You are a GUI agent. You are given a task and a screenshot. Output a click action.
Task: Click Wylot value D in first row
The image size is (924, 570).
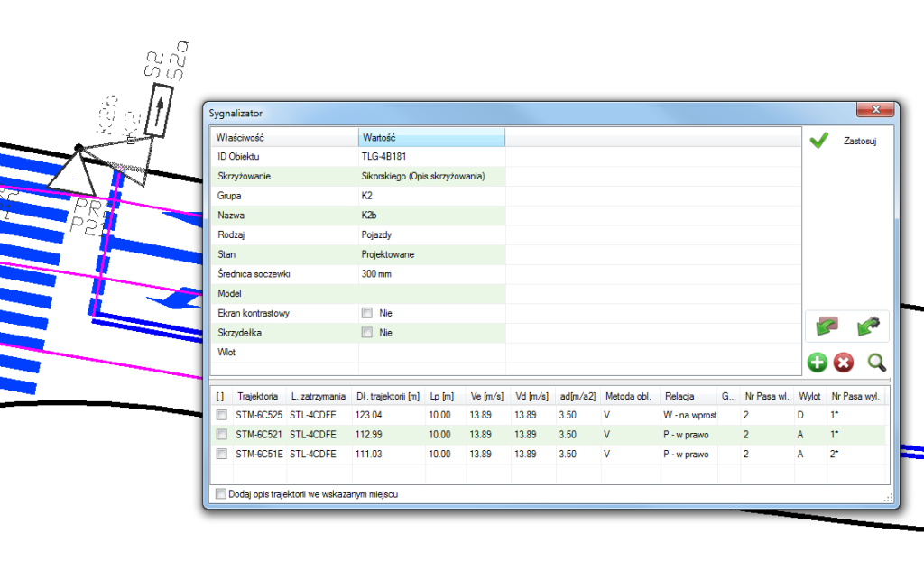800,415
